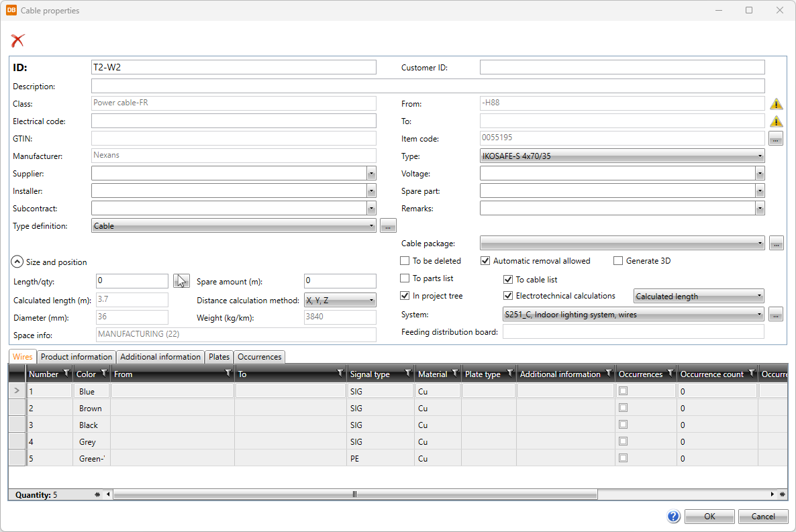Screen dimensions: 796x532
Task: Expand the Distance calculation method dropdown
Action: (x=340, y=301)
